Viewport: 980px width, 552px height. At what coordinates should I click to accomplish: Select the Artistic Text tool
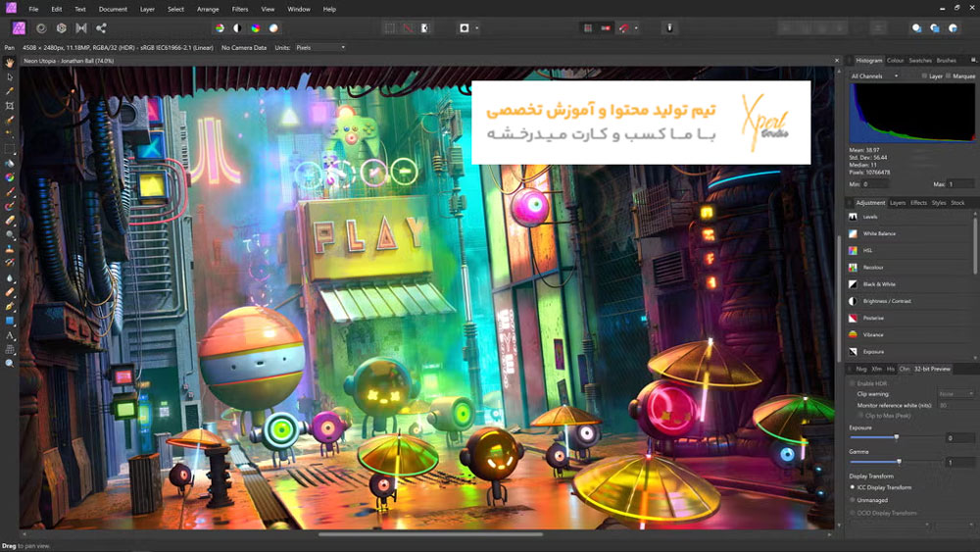pos(10,335)
